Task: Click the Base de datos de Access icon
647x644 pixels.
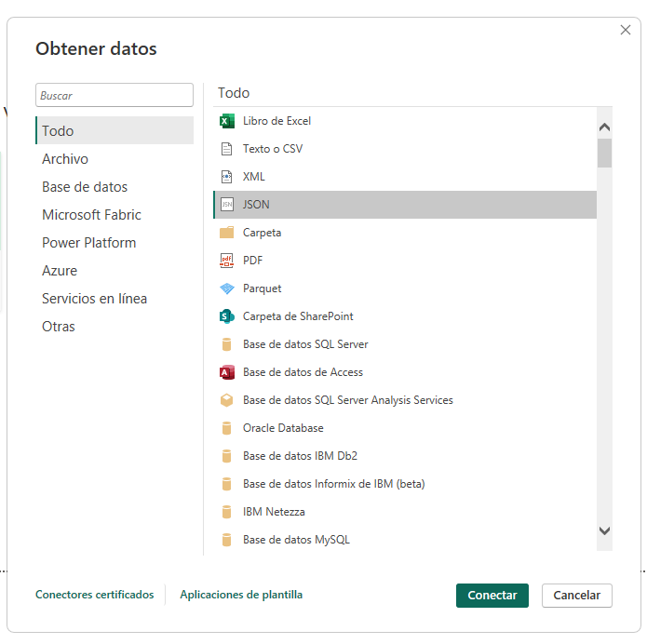Action: point(226,372)
